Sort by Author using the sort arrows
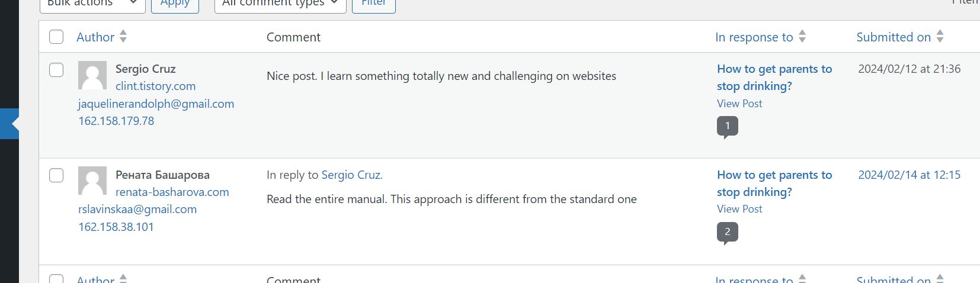This screenshot has width=980, height=283. coord(123,37)
